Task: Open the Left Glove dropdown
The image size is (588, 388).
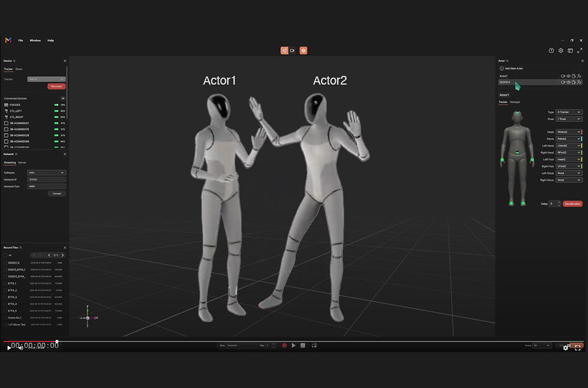Action: point(569,173)
